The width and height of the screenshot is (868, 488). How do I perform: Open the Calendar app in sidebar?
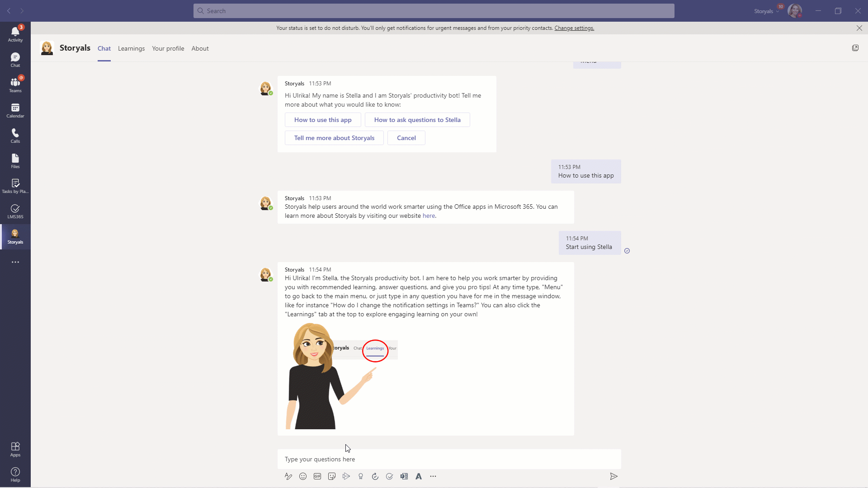(x=15, y=110)
